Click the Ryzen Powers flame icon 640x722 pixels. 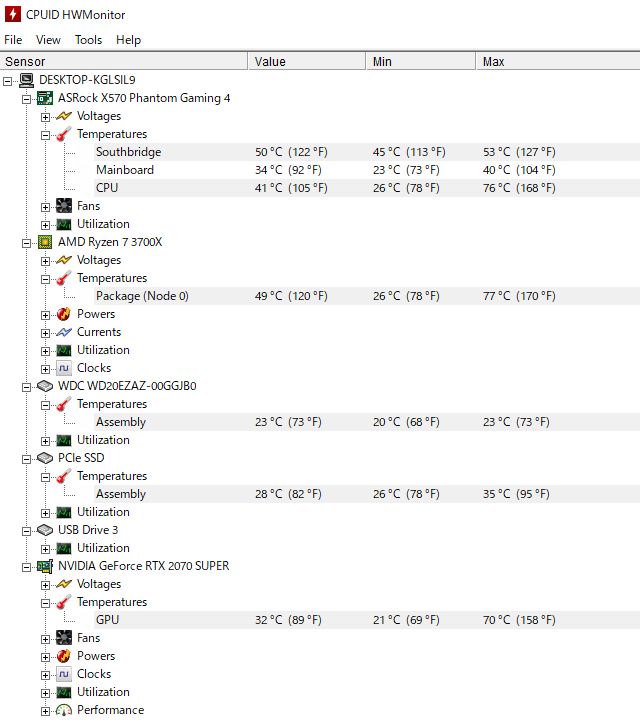coord(64,314)
